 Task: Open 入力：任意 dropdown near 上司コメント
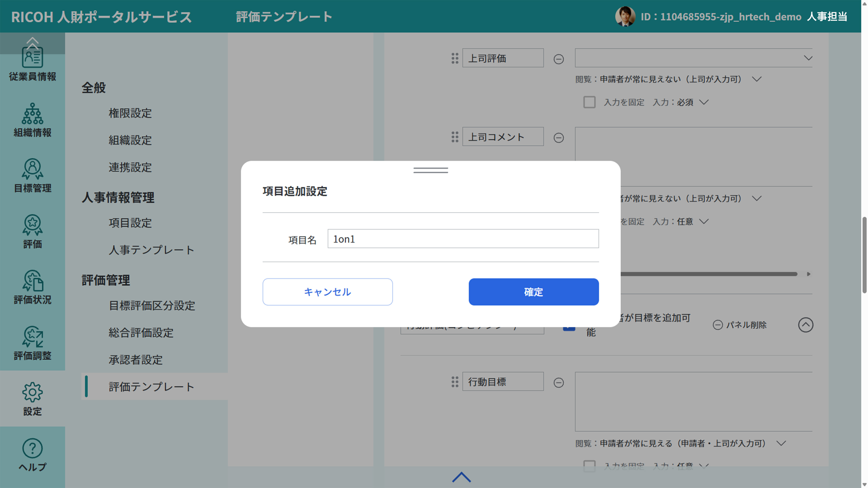pos(703,222)
